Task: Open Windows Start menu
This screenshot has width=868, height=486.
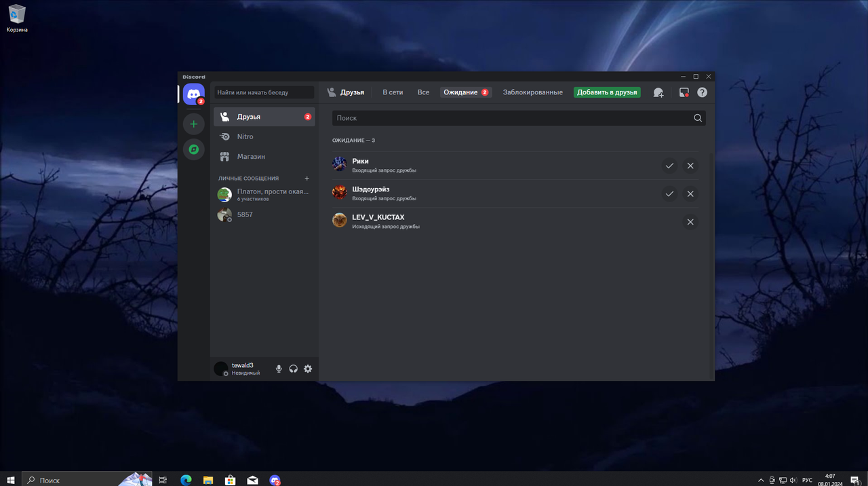Action: pos(11,480)
